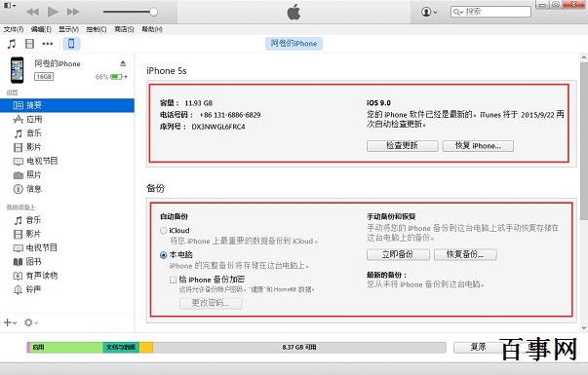Click the 立即备份 button

pos(398,254)
